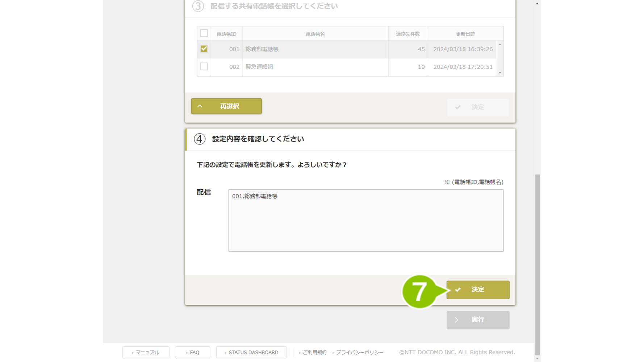Click the chevron icon on 再選択
Viewport: 644px width, 362px height.
(200, 106)
